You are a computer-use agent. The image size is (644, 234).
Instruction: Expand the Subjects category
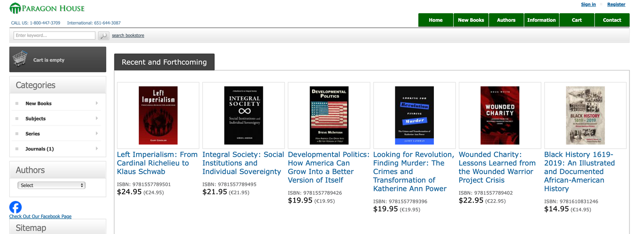tap(97, 118)
